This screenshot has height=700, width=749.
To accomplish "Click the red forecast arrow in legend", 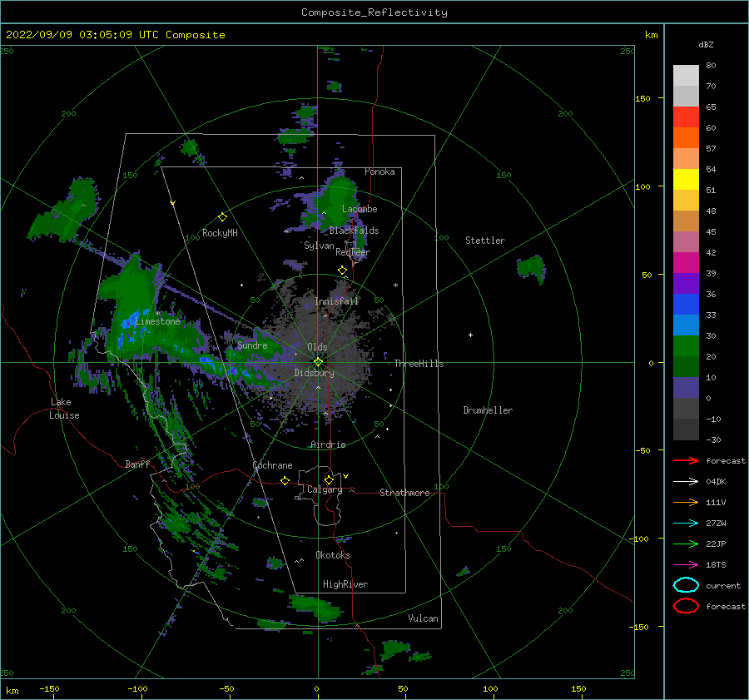I will (x=686, y=460).
